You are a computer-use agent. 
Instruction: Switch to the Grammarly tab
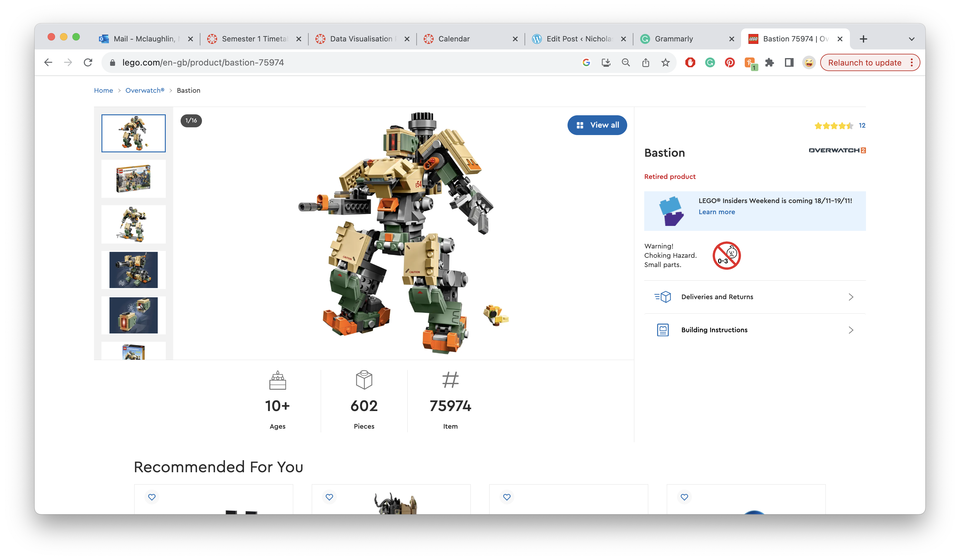(x=674, y=39)
